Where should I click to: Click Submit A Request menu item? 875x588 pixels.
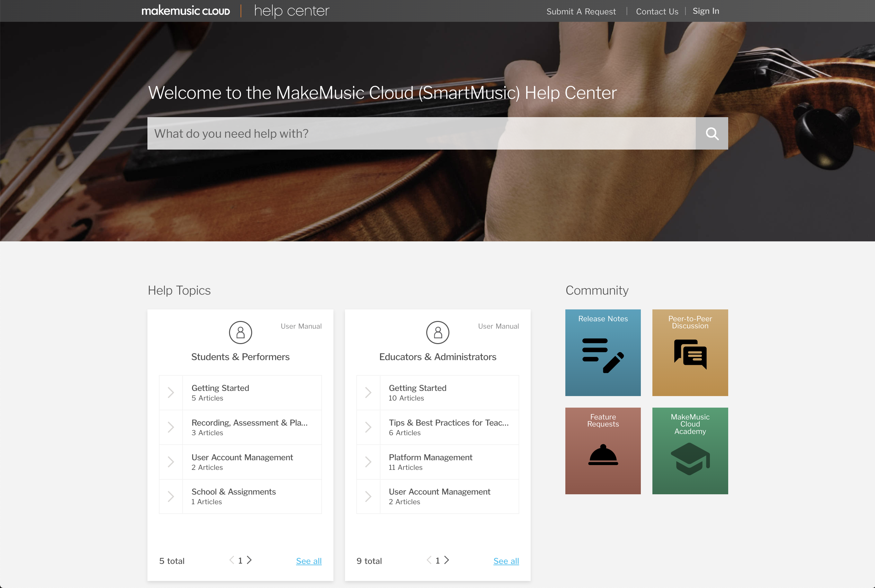[580, 11]
